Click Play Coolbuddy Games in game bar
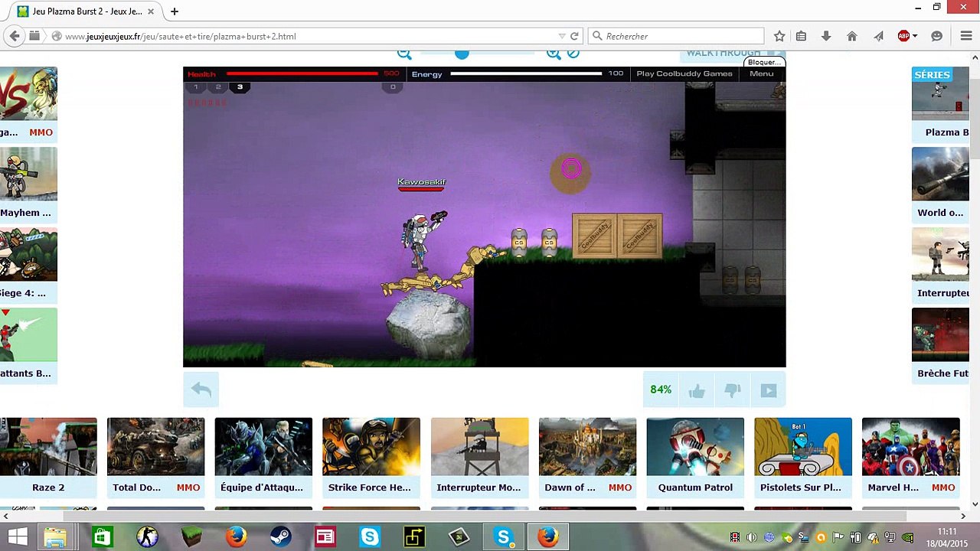The image size is (980, 551). click(x=684, y=73)
